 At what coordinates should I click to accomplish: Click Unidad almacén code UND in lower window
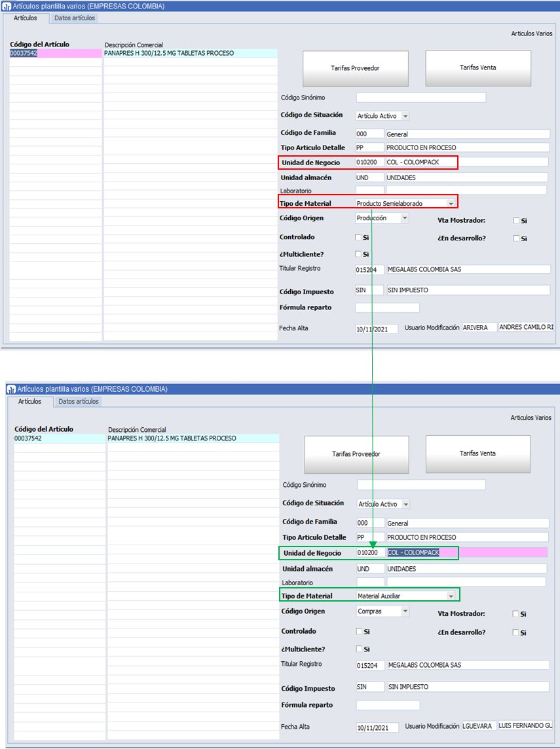[371, 569]
